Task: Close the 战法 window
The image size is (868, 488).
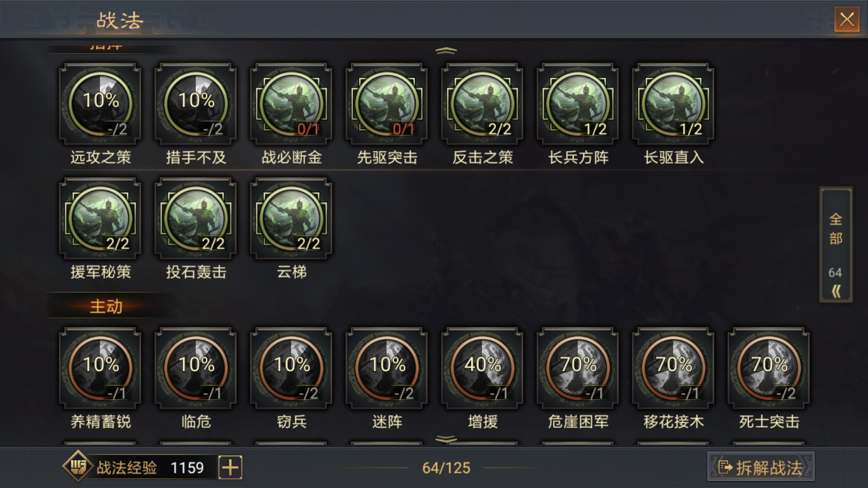Action: (x=847, y=19)
